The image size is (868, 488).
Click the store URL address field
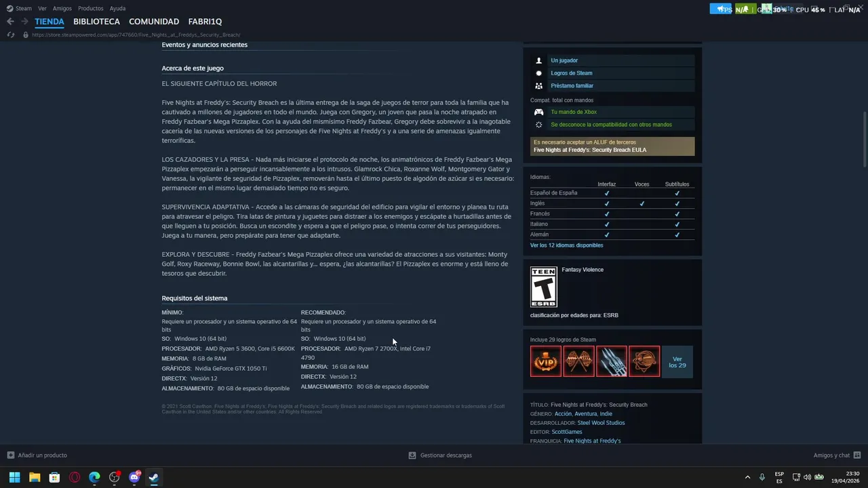[136, 35]
